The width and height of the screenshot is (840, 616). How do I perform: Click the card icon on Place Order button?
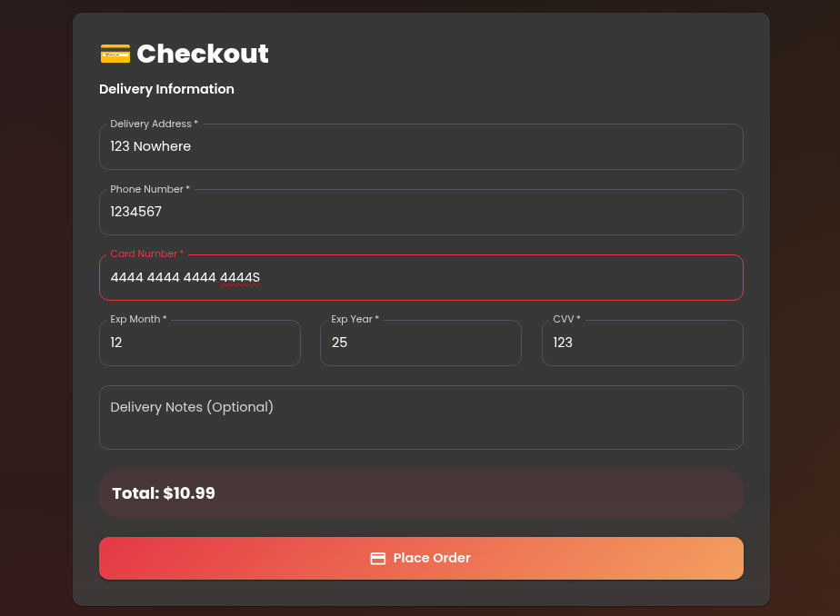[378, 559]
